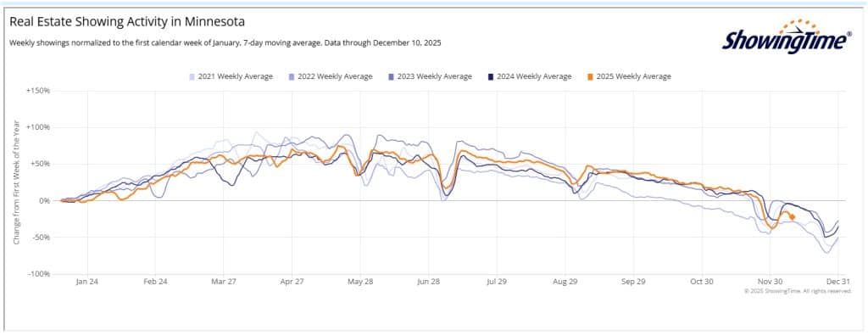Click the +150% y-axis label
The image size is (868, 336).
coord(38,91)
